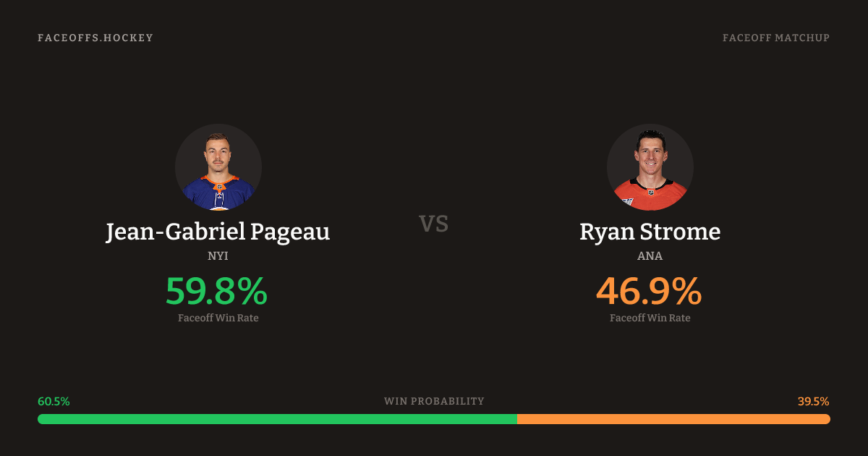Click Ryan Strome's headshot photo

click(x=650, y=167)
